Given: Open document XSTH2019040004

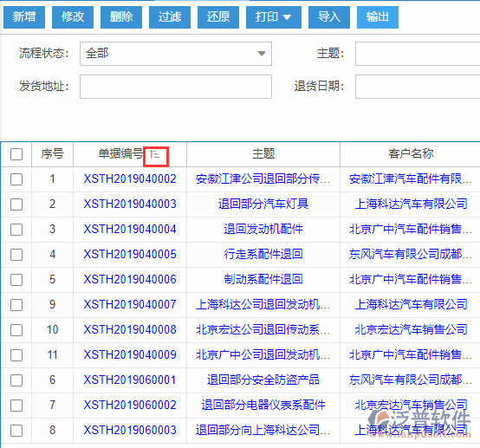Looking at the screenshot, I should tap(130, 230).
